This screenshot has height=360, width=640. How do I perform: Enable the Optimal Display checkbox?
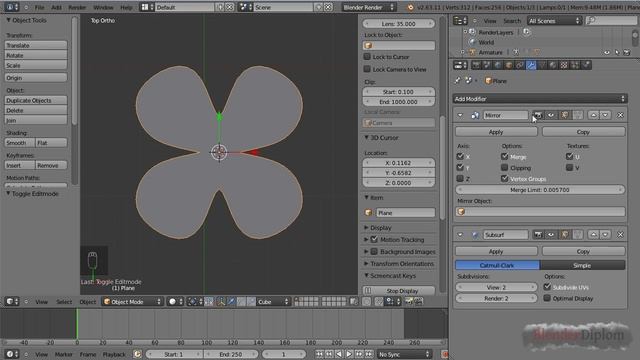click(x=547, y=298)
